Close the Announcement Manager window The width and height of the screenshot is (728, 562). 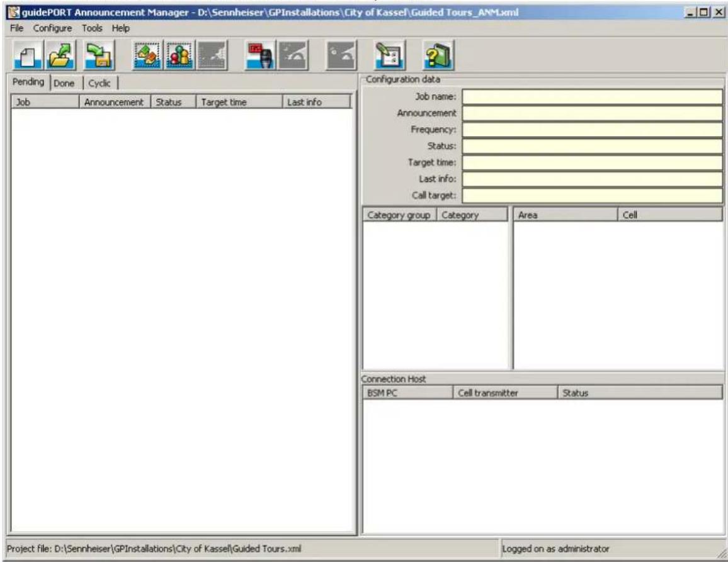click(719, 13)
